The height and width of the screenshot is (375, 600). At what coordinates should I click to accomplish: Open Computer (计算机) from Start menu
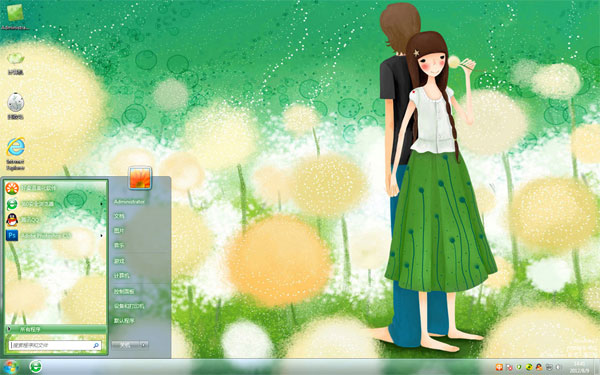click(x=122, y=276)
